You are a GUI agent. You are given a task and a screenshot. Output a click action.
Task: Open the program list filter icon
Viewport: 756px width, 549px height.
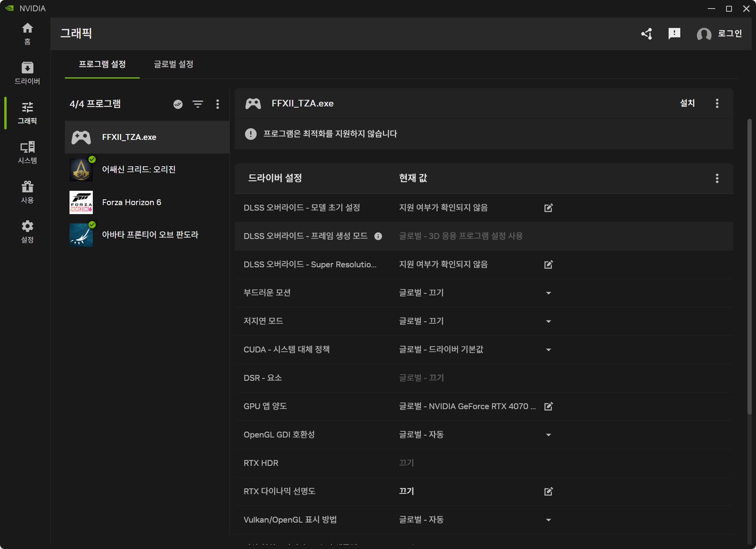[198, 104]
